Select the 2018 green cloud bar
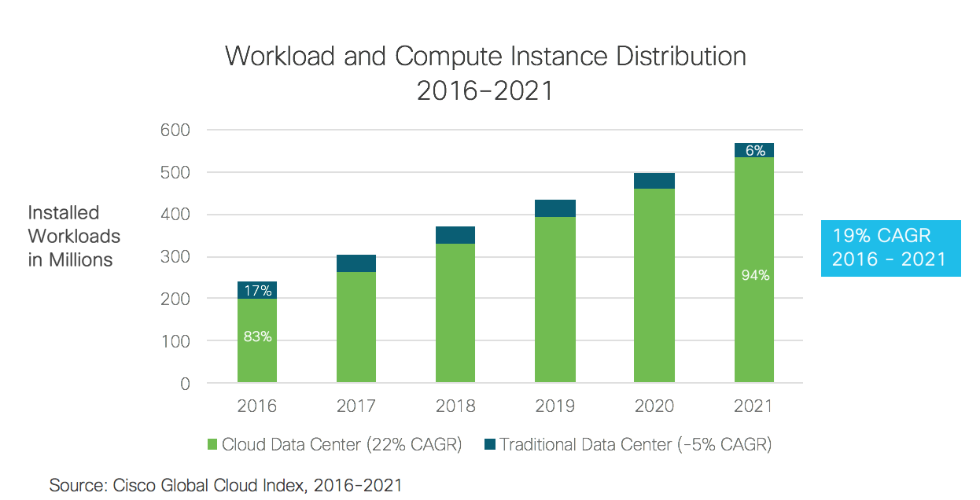 coord(455,313)
